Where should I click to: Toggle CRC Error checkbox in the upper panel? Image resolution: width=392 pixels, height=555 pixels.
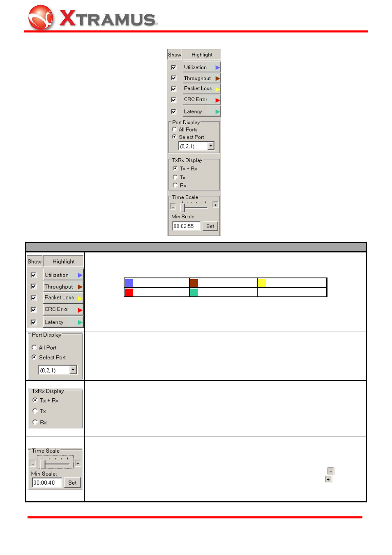coord(174,100)
